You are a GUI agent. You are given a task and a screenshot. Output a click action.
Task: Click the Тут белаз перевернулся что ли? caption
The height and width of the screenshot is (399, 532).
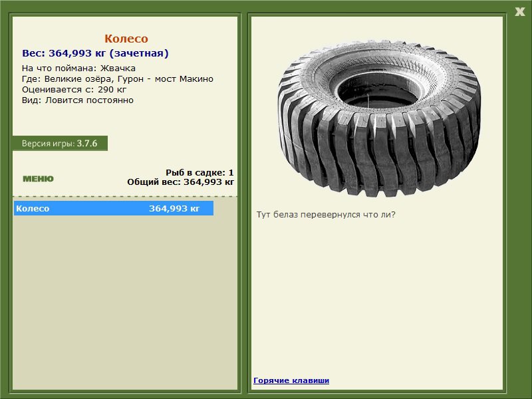point(326,215)
